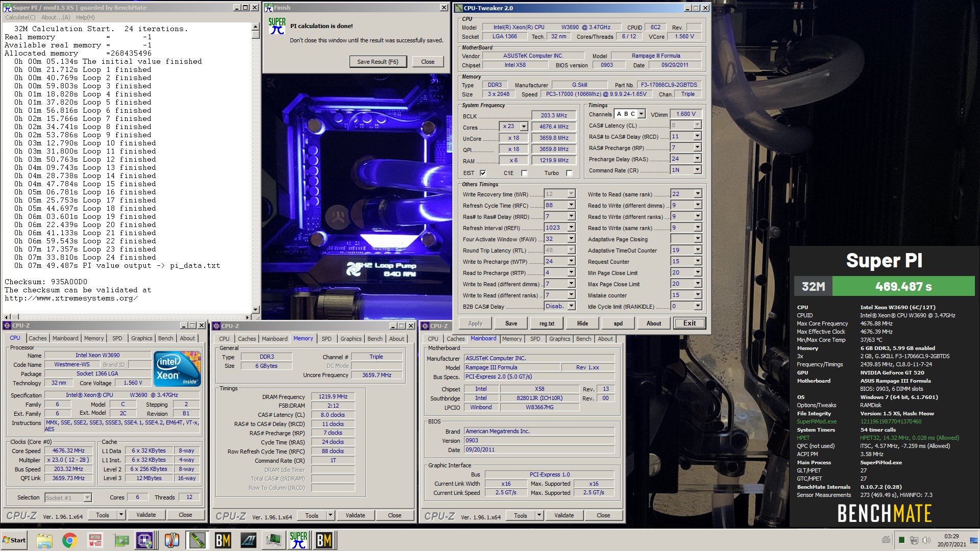Open the dark italic A taskbar icon
The image size is (980, 551).
click(248, 540)
